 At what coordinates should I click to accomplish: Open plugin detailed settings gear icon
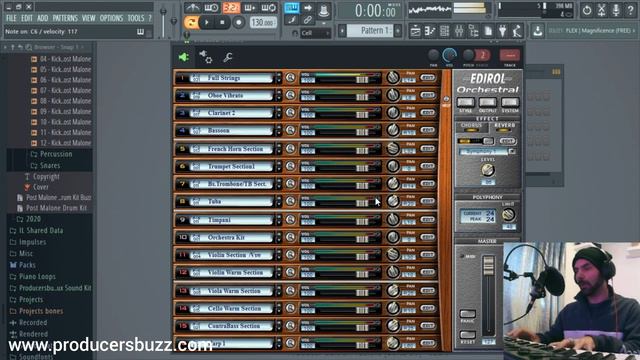coord(206,57)
